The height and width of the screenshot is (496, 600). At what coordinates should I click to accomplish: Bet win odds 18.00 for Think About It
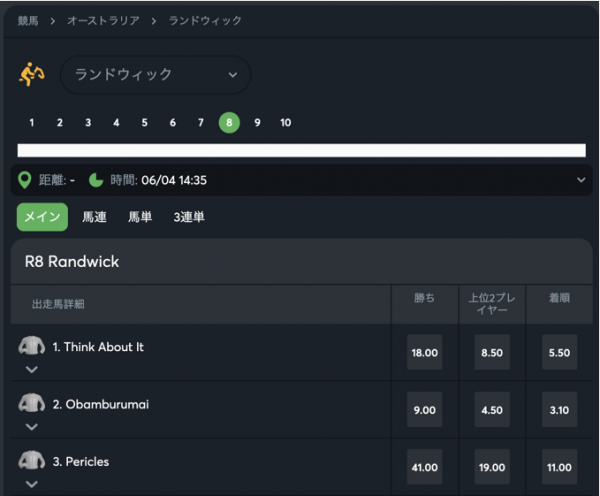click(425, 352)
